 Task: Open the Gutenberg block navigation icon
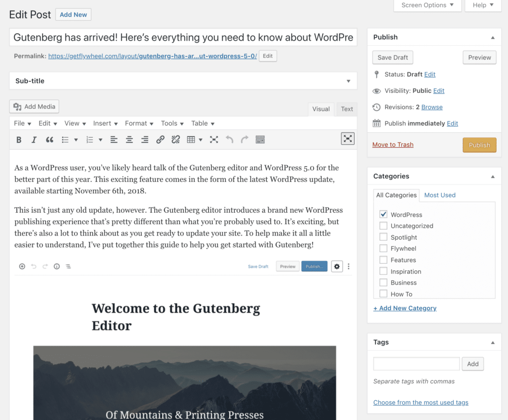click(68, 266)
